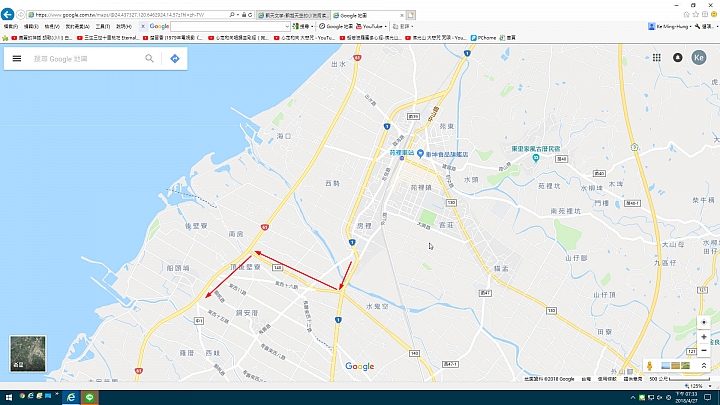This screenshot has width=720, height=405.
Task: Open the PChome bookmark
Action: click(483, 38)
